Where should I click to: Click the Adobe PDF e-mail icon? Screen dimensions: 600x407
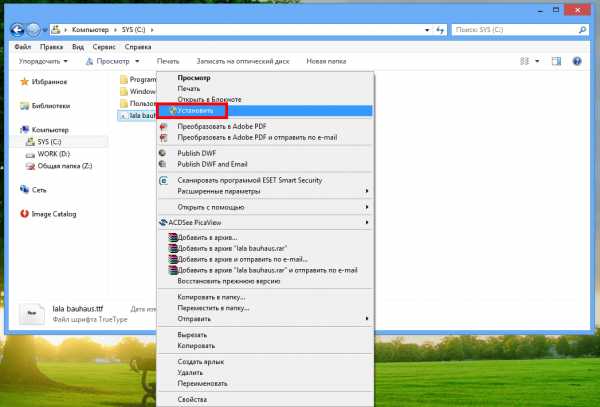(x=163, y=137)
